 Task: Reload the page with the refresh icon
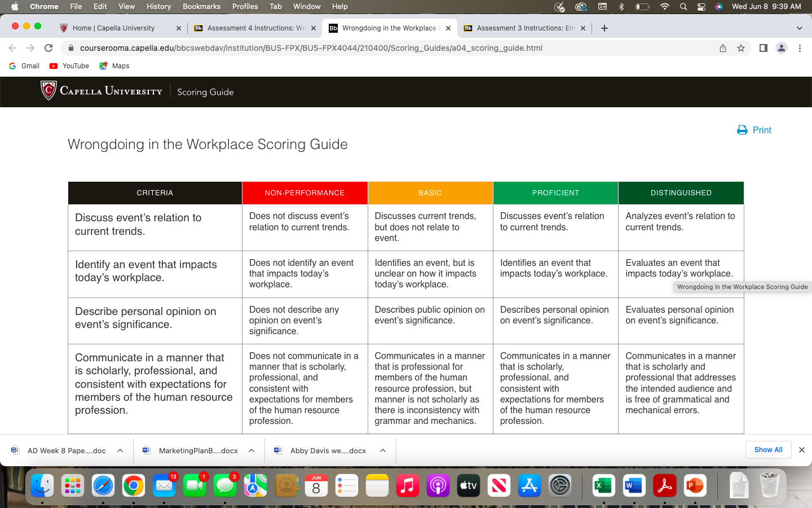coord(48,48)
